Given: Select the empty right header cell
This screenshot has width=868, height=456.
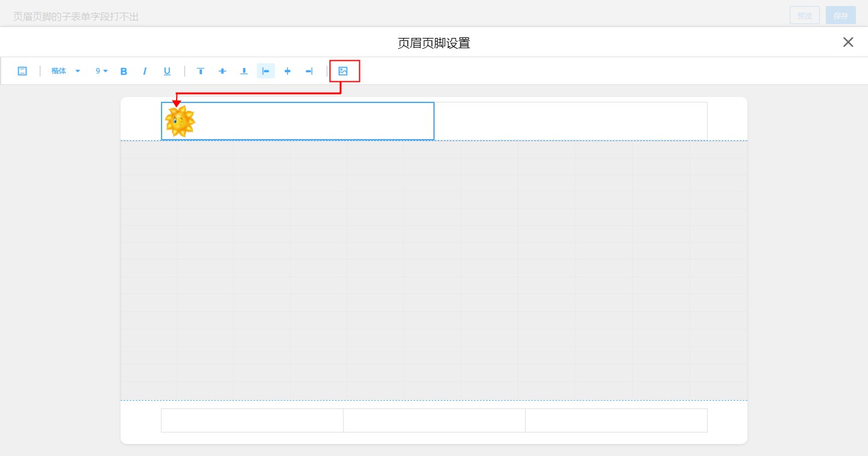Looking at the screenshot, I should tap(570, 121).
